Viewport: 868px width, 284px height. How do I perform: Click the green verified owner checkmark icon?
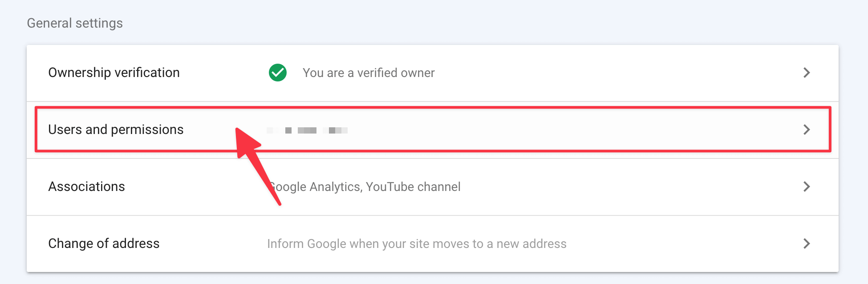point(277,73)
